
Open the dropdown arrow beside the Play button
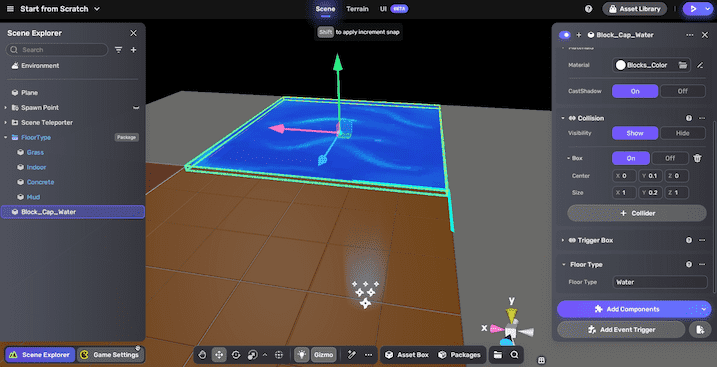[706, 9]
